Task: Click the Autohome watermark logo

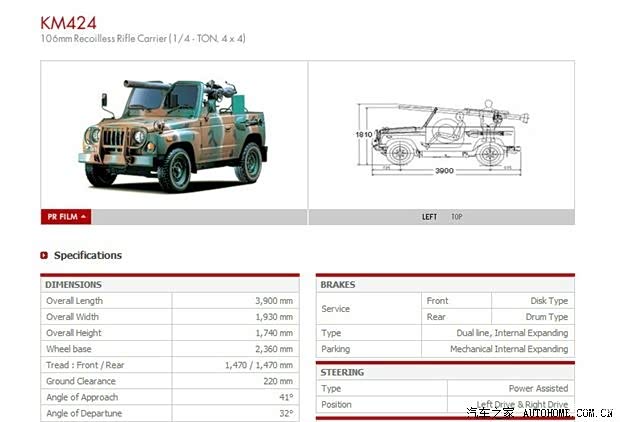Action: 540,410
